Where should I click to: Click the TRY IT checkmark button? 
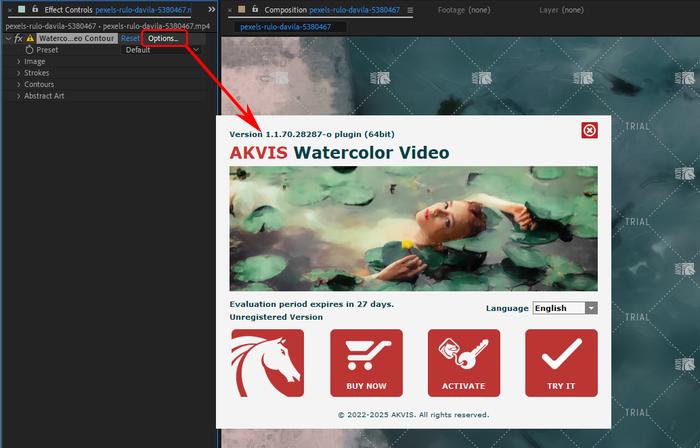click(561, 363)
